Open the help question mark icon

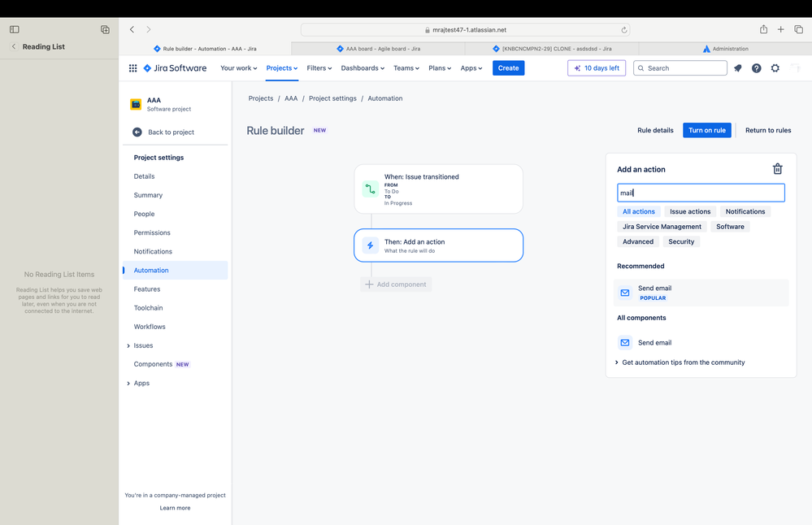tap(756, 68)
